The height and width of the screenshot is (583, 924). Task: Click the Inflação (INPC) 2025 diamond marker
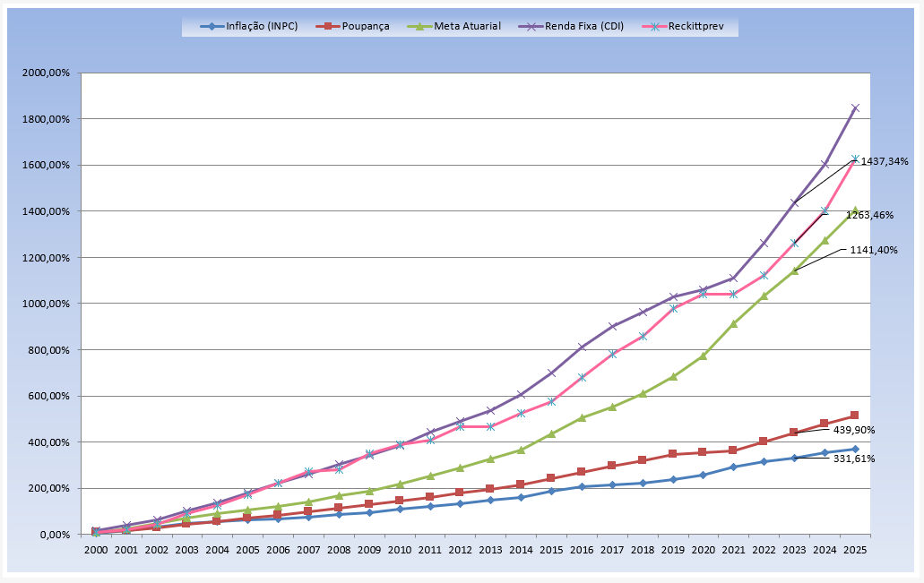click(855, 449)
